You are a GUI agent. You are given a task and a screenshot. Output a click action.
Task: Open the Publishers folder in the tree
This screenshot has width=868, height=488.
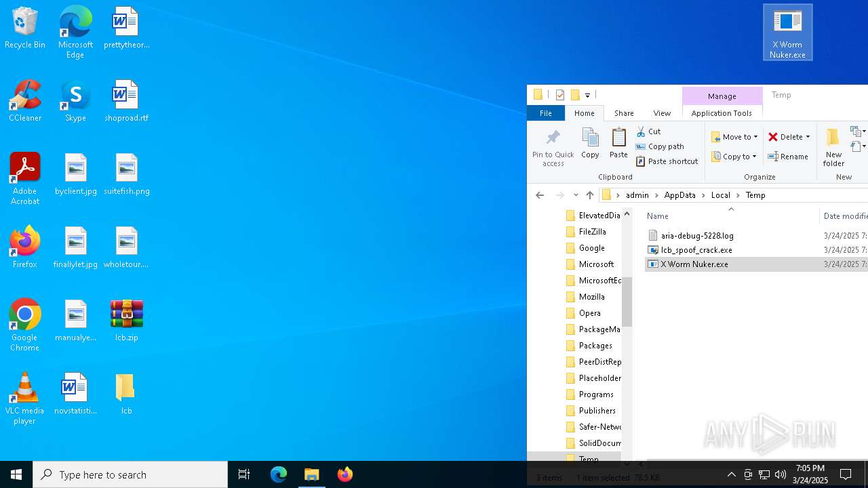pyautogui.click(x=597, y=411)
